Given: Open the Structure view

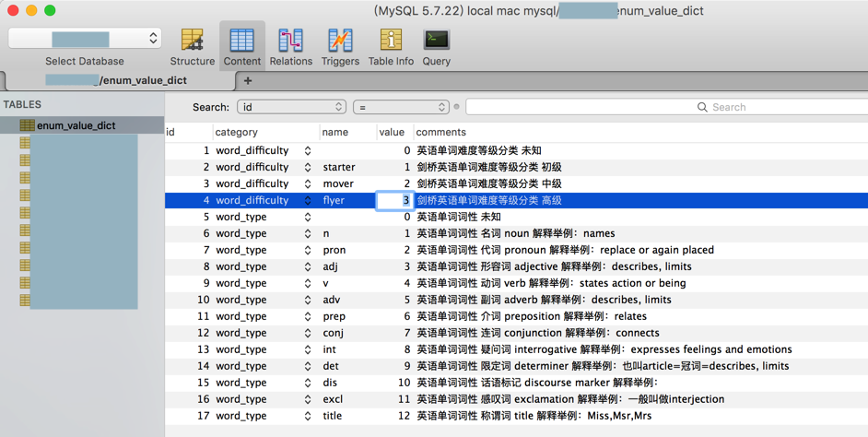Looking at the screenshot, I should point(192,47).
